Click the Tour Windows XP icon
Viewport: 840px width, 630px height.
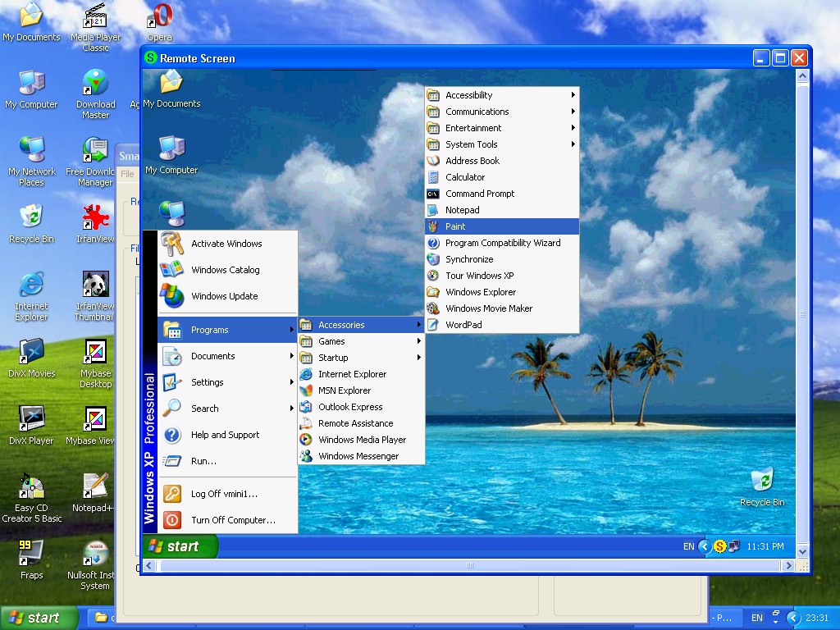point(433,276)
